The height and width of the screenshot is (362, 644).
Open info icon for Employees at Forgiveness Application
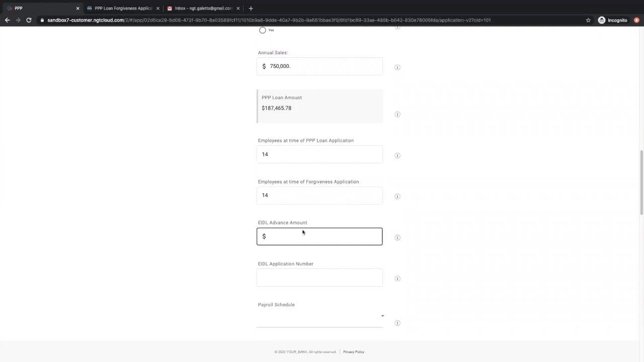pos(397,197)
